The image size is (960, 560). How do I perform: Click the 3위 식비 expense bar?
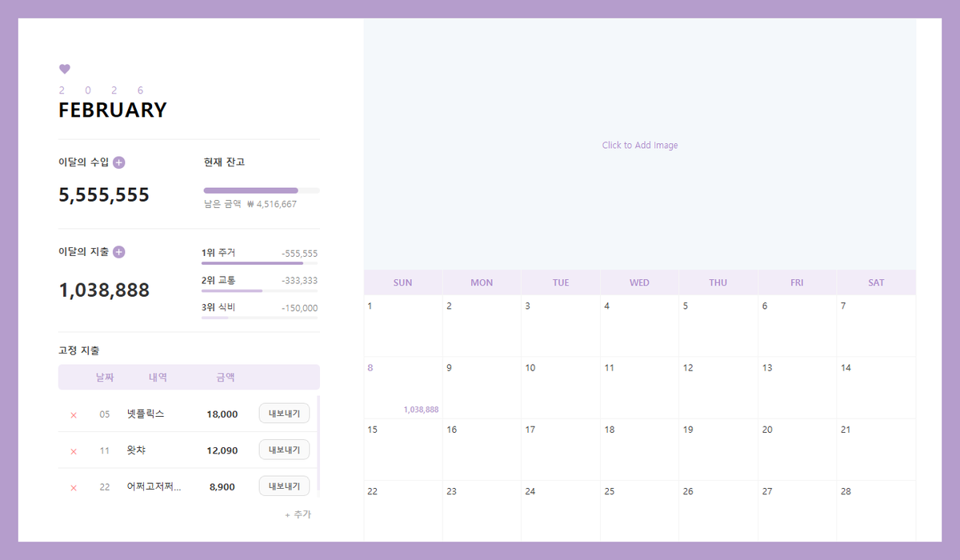pos(259,318)
